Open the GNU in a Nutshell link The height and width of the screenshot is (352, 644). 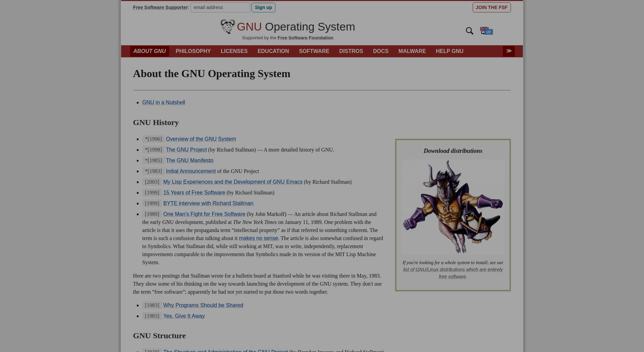click(163, 103)
